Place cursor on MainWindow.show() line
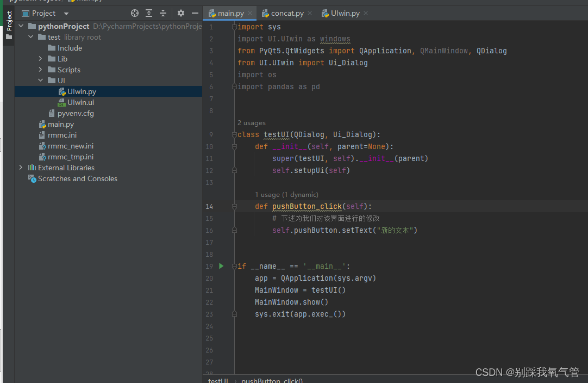Viewport: 588px width, 383px height. (291, 302)
